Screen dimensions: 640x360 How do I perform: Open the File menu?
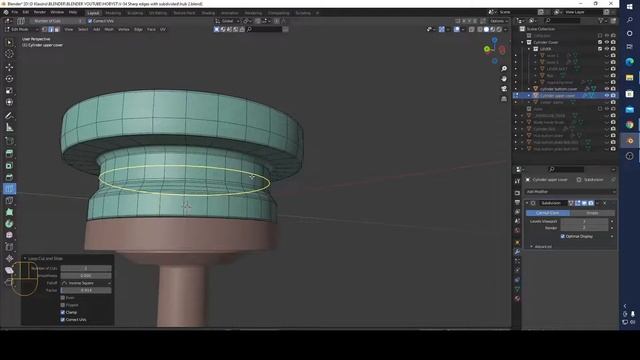15,12
